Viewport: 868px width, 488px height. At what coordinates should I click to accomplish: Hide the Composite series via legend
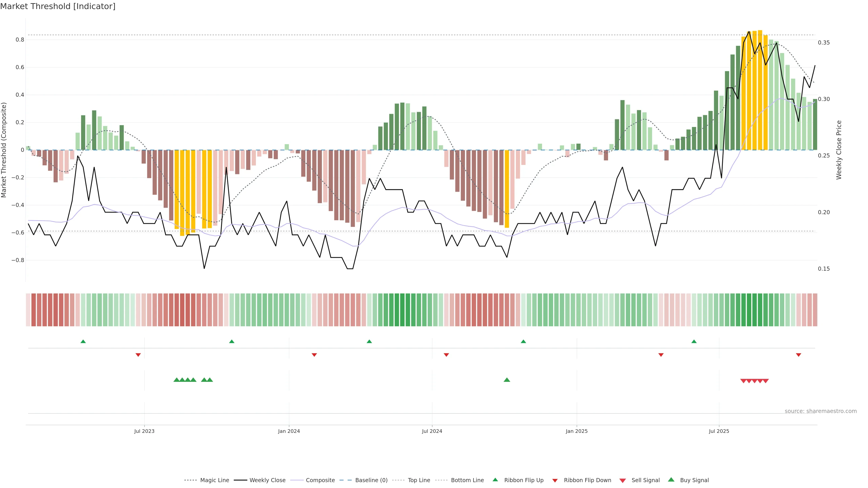coord(320,480)
